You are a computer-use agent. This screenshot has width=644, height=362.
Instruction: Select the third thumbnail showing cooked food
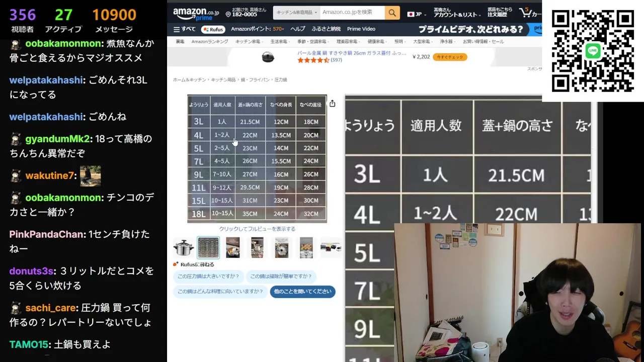233,247
